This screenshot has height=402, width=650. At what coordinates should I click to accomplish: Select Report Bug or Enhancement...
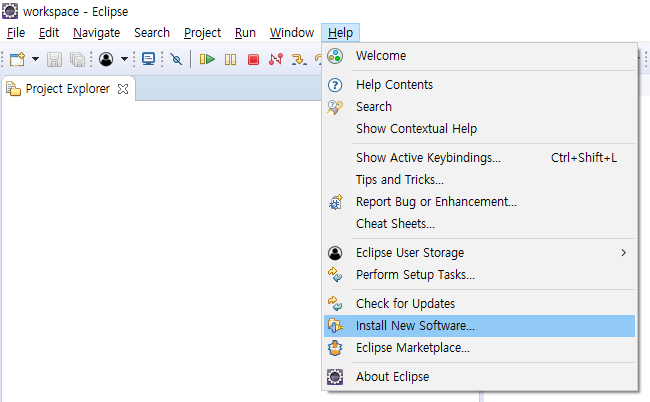coord(479,201)
